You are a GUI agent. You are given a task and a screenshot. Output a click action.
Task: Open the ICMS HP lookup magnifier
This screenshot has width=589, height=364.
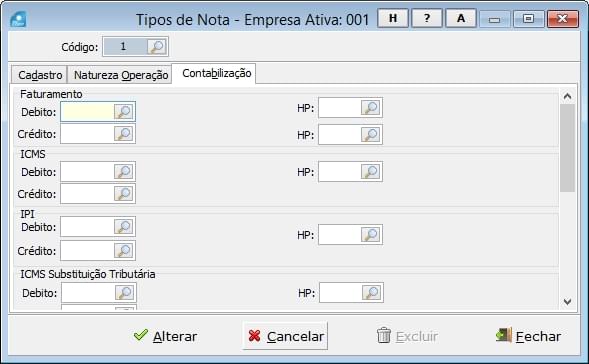[370, 172]
